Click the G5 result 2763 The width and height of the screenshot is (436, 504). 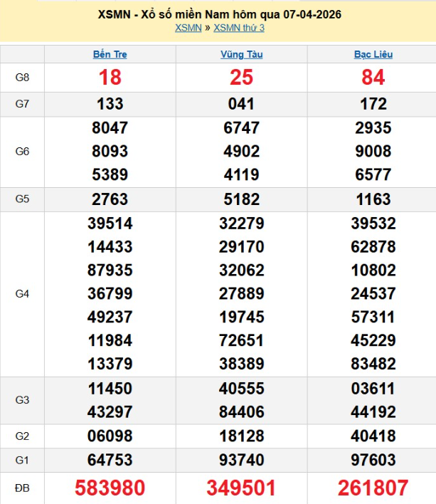(110, 199)
